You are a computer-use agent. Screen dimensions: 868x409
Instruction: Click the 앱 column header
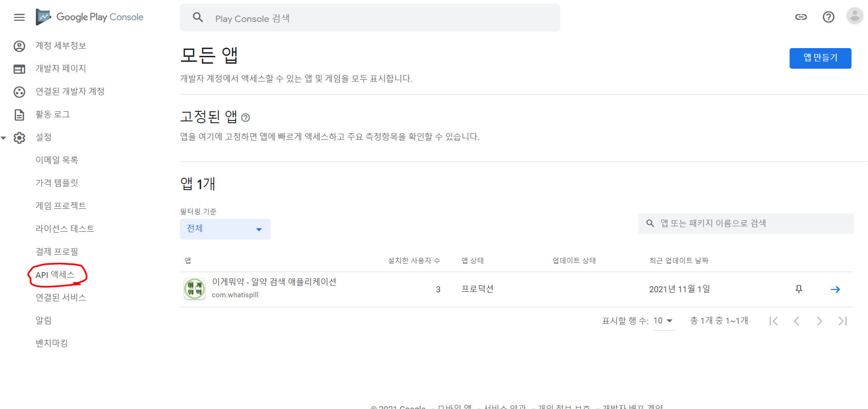coord(188,261)
